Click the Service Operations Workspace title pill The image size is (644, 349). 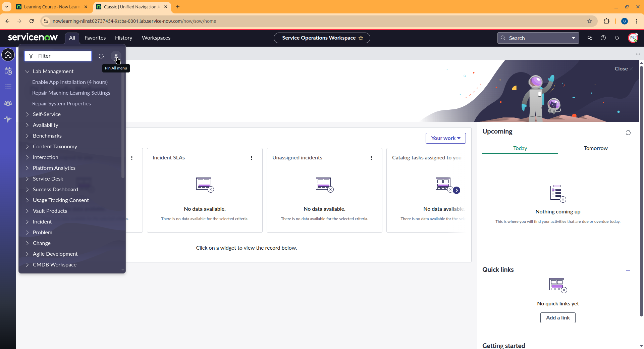tap(322, 38)
